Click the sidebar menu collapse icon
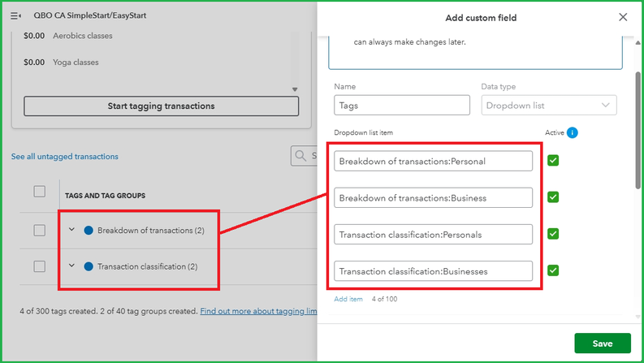The height and width of the screenshot is (363, 644). coord(15,16)
